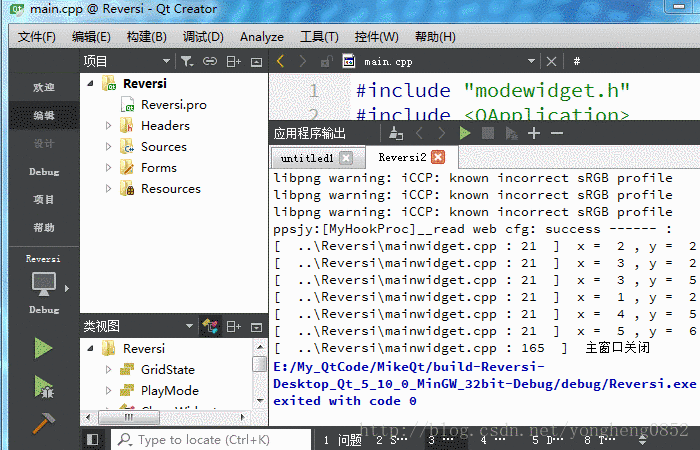This screenshot has height=450, width=700.
Task: Switch to the Reversi2 output tab
Action: point(402,157)
